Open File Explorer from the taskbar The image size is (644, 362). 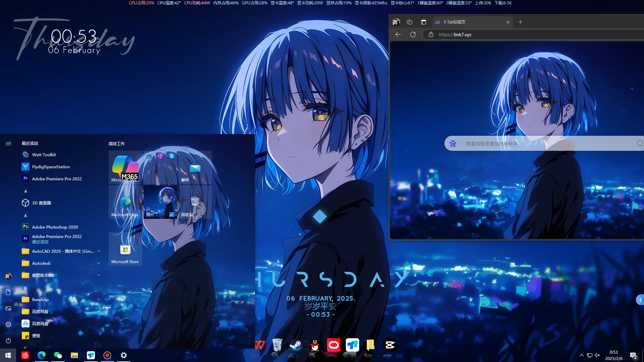tap(74, 355)
